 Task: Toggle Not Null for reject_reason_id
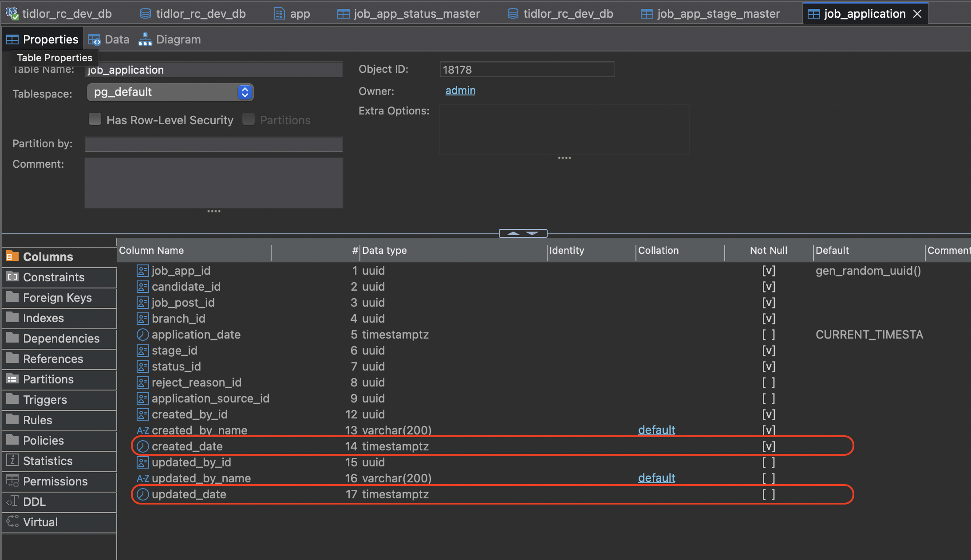[769, 383]
